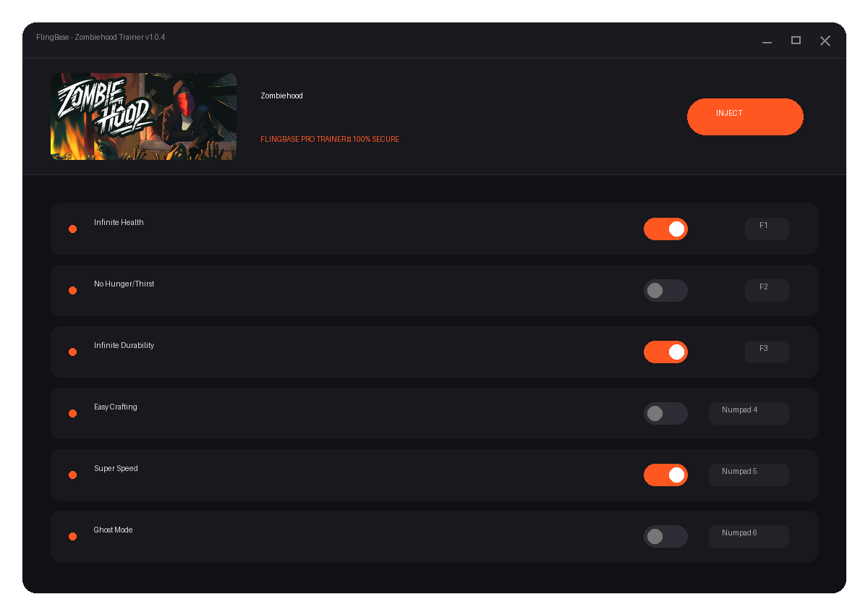Click the Ghost Mode indicator dot
The width and height of the screenshot is (868, 615).
[72, 536]
